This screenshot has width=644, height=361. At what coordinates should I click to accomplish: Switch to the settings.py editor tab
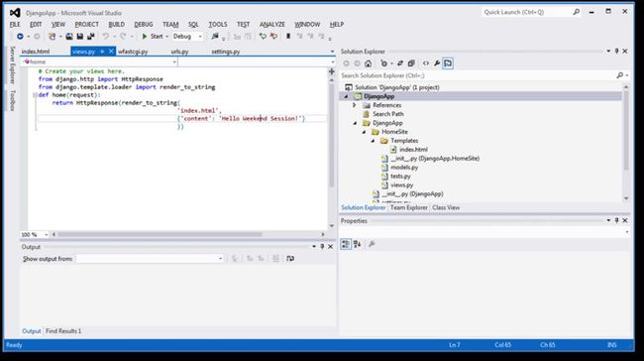coord(226,52)
